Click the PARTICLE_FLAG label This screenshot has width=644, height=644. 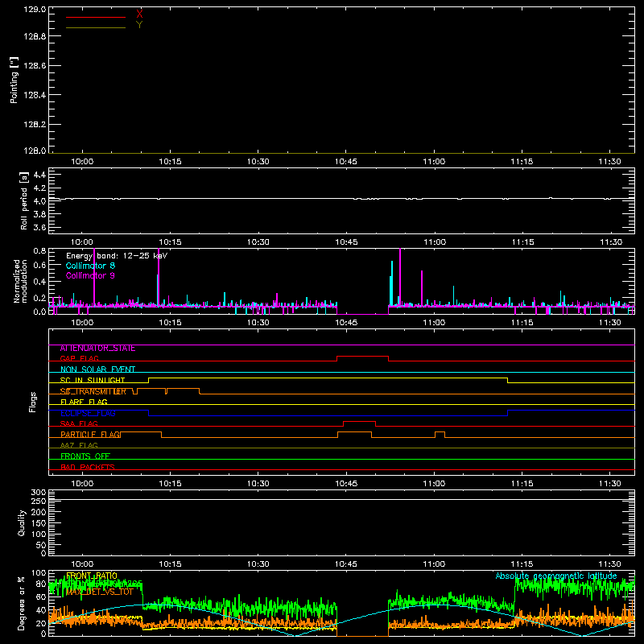point(91,435)
